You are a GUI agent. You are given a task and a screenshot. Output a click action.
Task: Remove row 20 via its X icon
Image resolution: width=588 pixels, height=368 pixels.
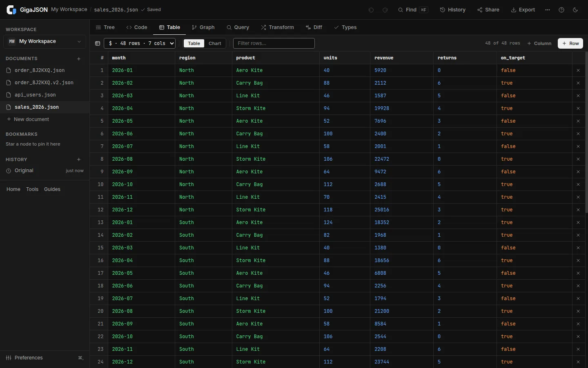578,311
